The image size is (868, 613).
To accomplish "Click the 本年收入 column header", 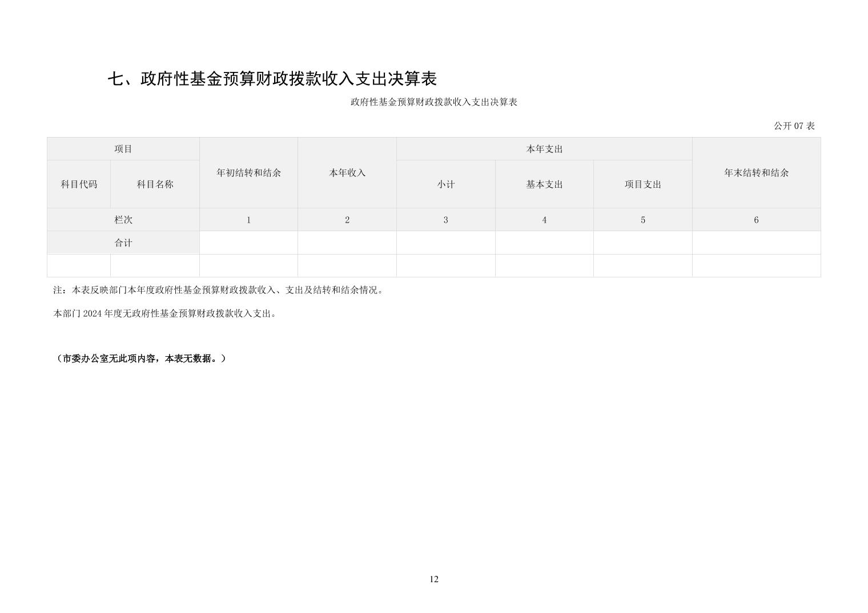I will (x=347, y=173).
